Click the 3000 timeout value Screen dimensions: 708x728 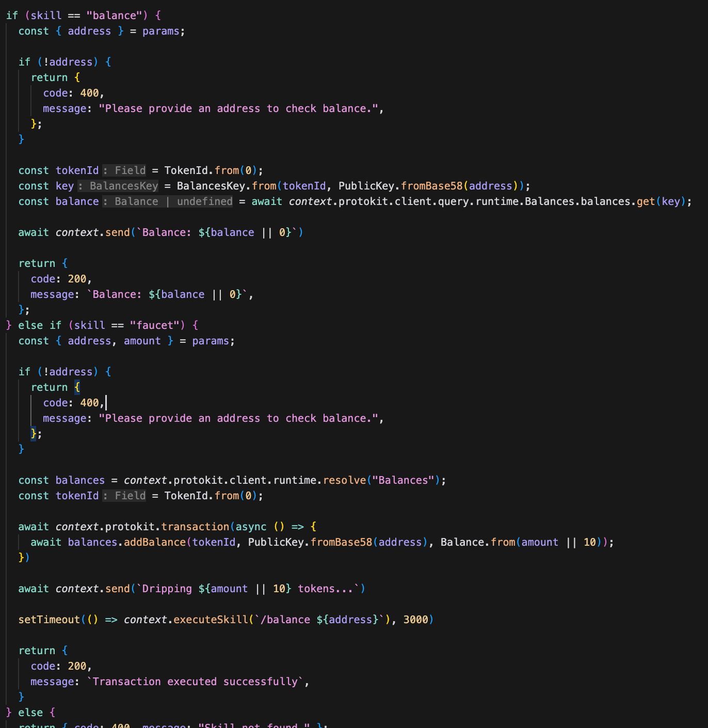416,620
